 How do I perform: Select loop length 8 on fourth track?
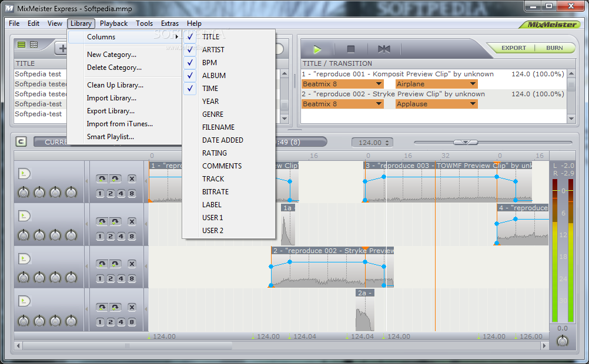point(132,322)
